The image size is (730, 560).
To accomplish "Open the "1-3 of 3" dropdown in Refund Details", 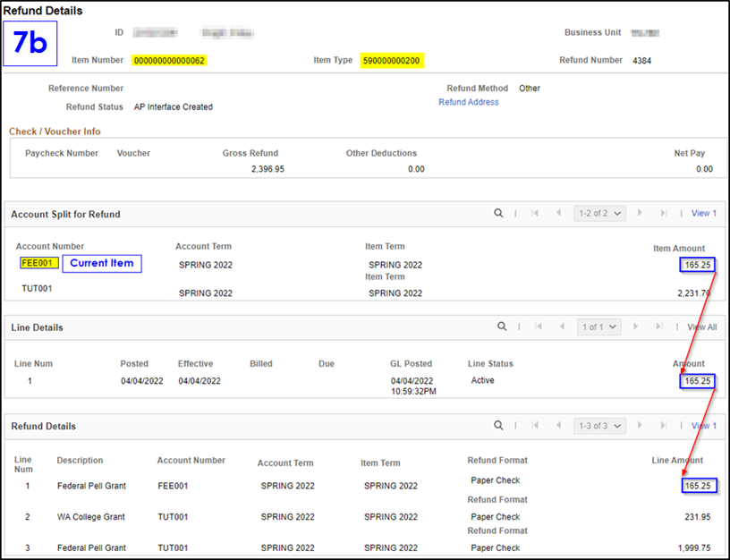I will pyautogui.click(x=599, y=426).
